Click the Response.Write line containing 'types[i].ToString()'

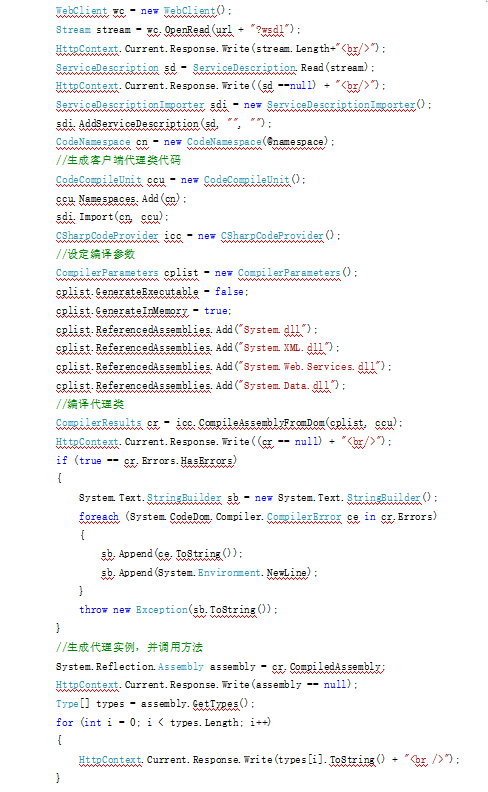(269, 760)
